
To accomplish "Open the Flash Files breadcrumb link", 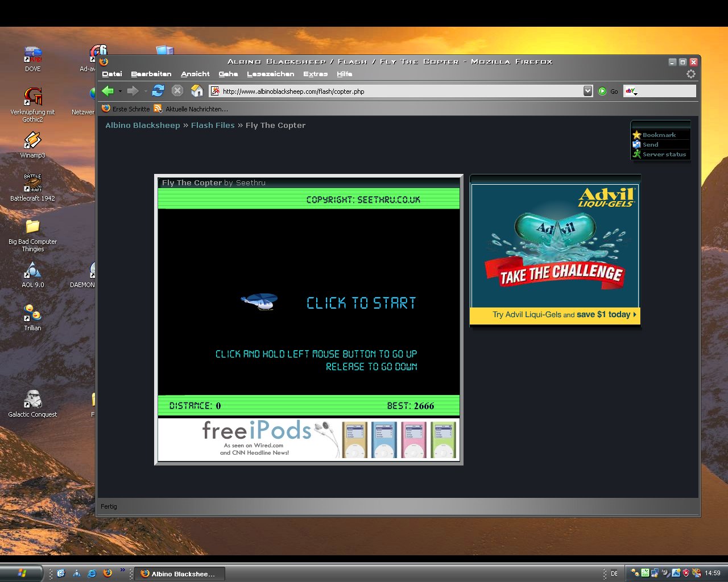I will [213, 126].
